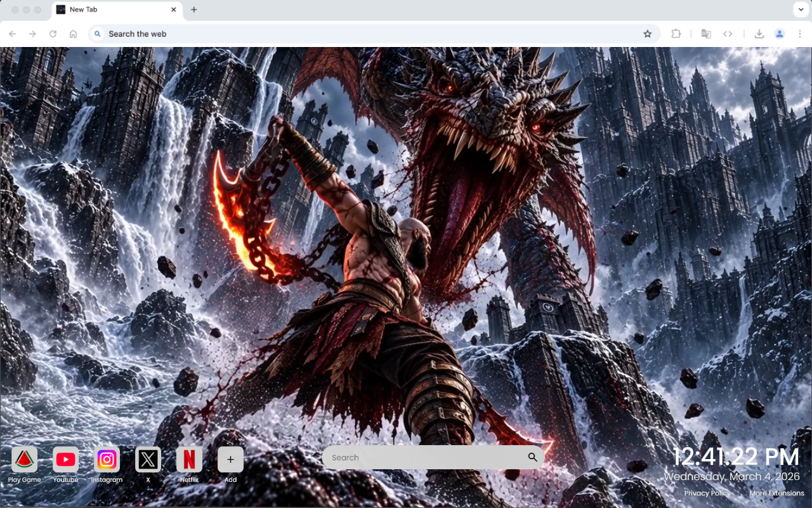The image size is (812, 508).
Task: Launch the Instagram shortcut
Action: tap(107, 459)
